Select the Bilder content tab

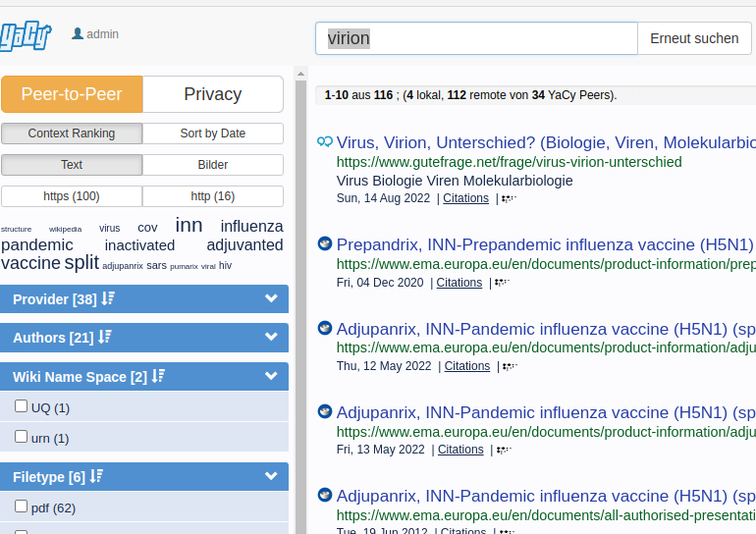pos(213,165)
